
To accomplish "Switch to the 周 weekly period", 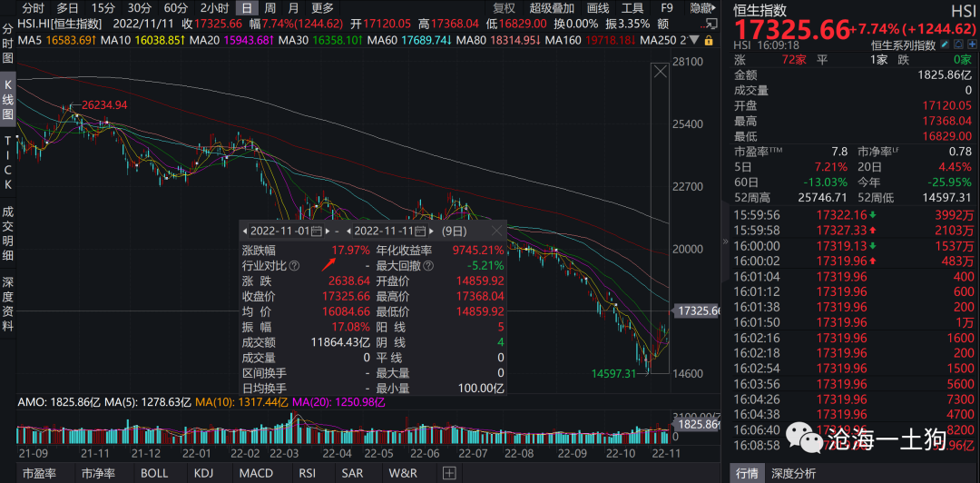I will click(269, 8).
